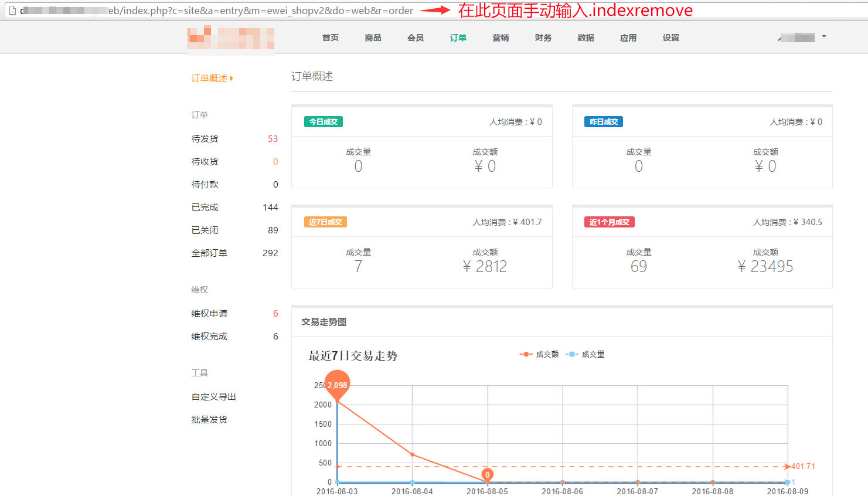The width and height of the screenshot is (868, 496).
Task: Toggle 成交量 series in chart legend
Action: [586, 355]
